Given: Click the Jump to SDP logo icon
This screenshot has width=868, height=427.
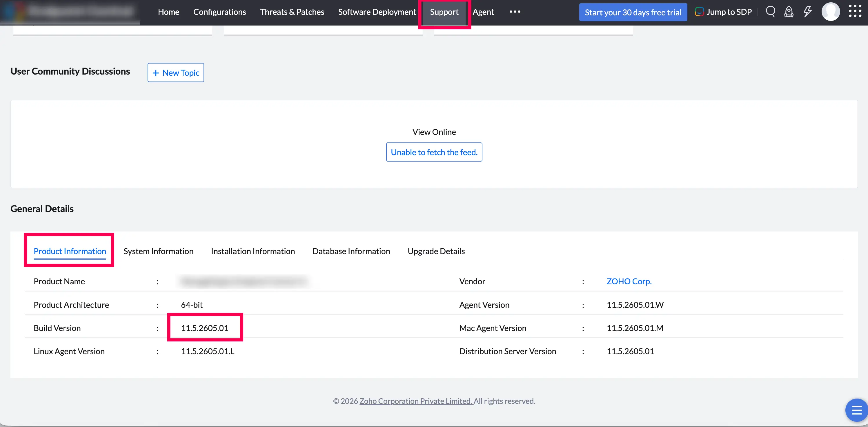Looking at the screenshot, I should tap(699, 12).
